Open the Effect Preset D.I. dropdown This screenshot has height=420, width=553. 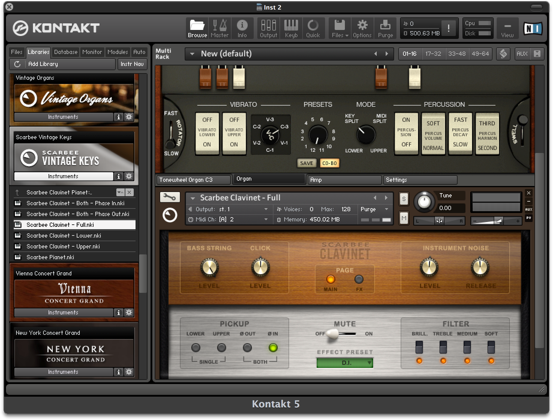pyautogui.click(x=345, y=363)
